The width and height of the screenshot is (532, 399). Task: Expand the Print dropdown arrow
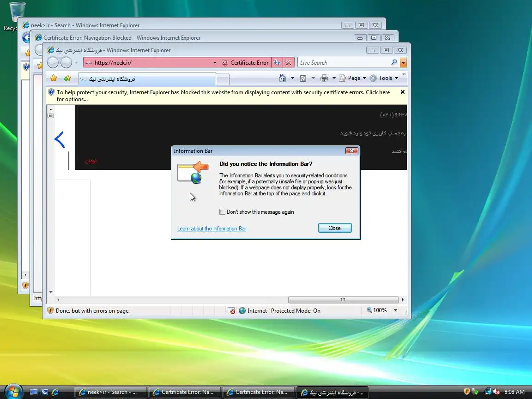tap(334, 78)
